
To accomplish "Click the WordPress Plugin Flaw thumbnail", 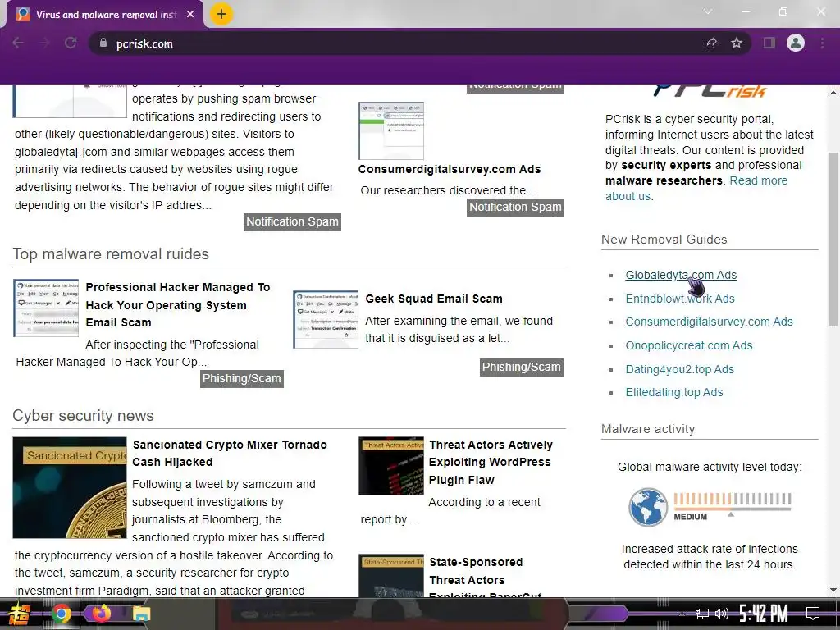I will (391, 466).
